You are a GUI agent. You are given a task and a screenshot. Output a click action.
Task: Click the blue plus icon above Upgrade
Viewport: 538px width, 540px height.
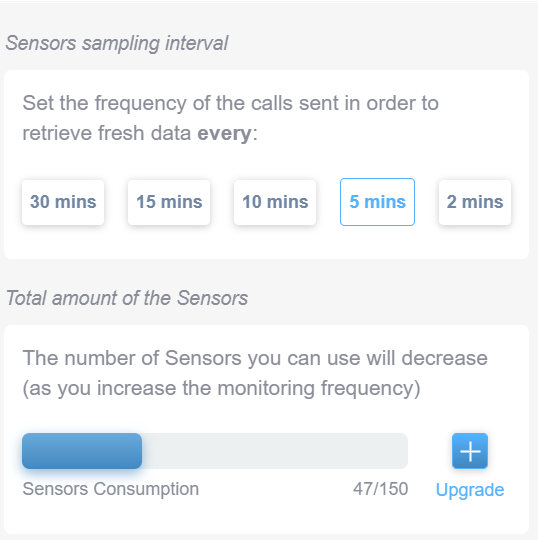coord(470,451)
